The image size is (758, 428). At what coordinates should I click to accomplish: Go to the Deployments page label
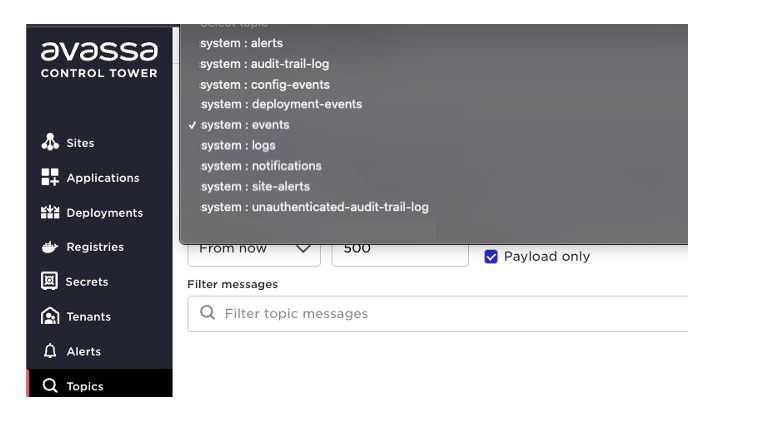[x=104, y=213]
